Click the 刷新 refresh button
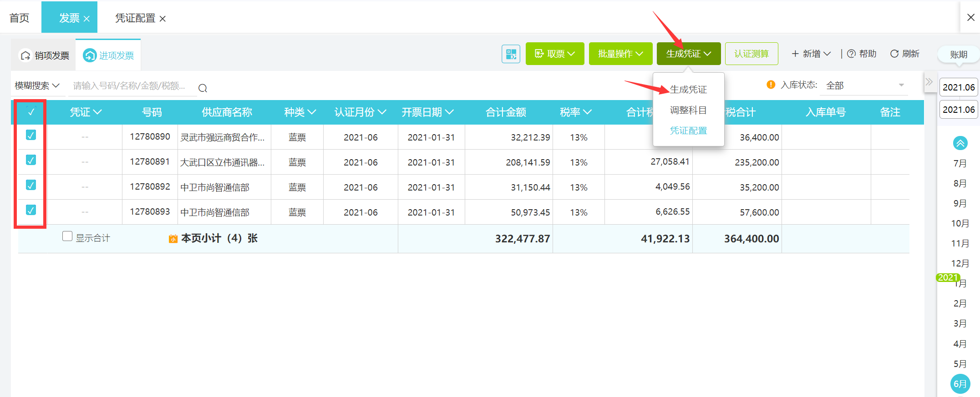980x397 pixels. click(905, 54)
